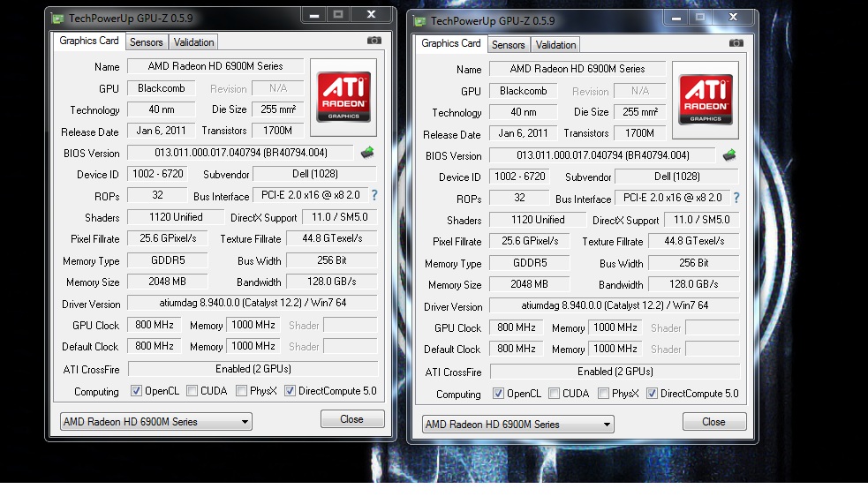Toggle DirectCompute 5.0 checkbox in left window
The height and width of the screenshot is (504, 868).
(290, 391)
